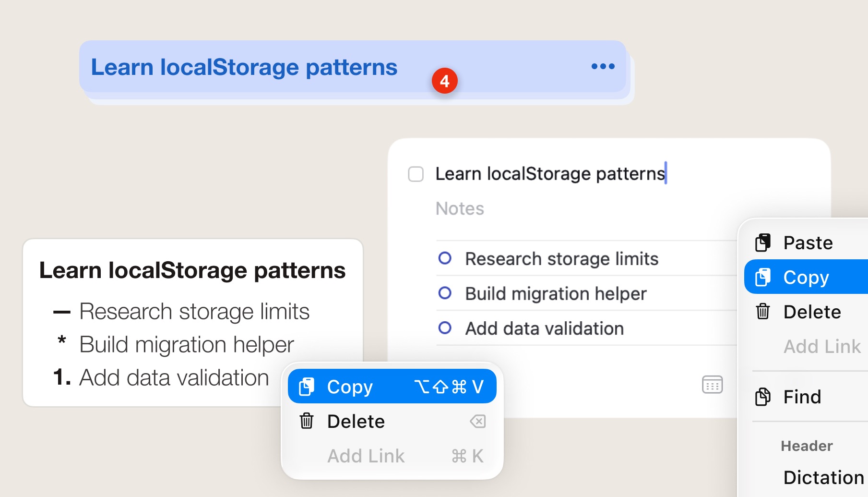868x497 pixels.
Task: Click Add Link in the right-side menu
Action: click(x=822, y=346)
